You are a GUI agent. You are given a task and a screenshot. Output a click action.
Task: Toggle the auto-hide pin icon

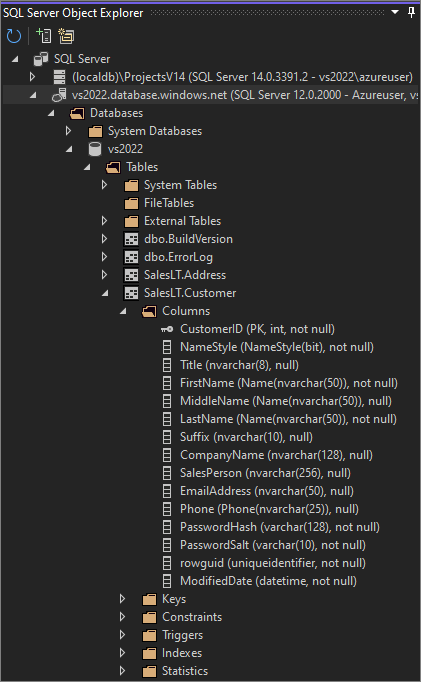[x=411, y=12]
